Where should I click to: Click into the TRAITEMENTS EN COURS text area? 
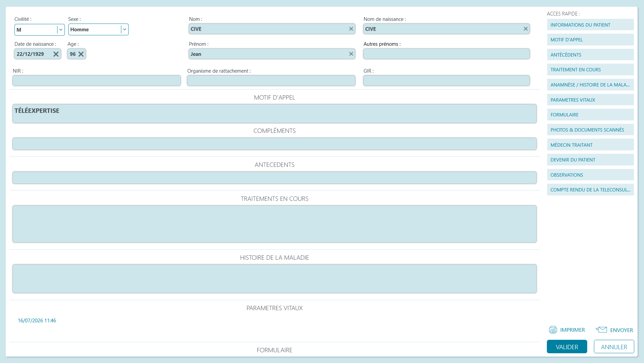click(274, 224)
